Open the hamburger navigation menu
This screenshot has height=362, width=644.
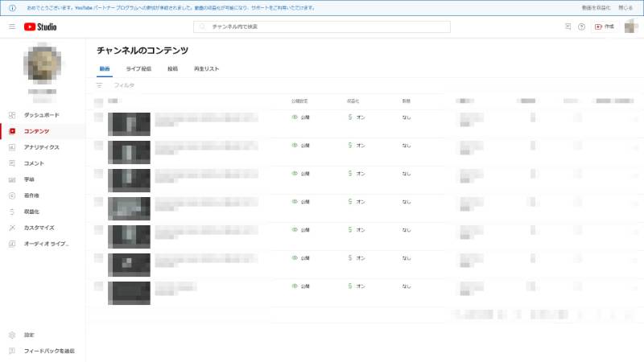[x=12, y=27]
